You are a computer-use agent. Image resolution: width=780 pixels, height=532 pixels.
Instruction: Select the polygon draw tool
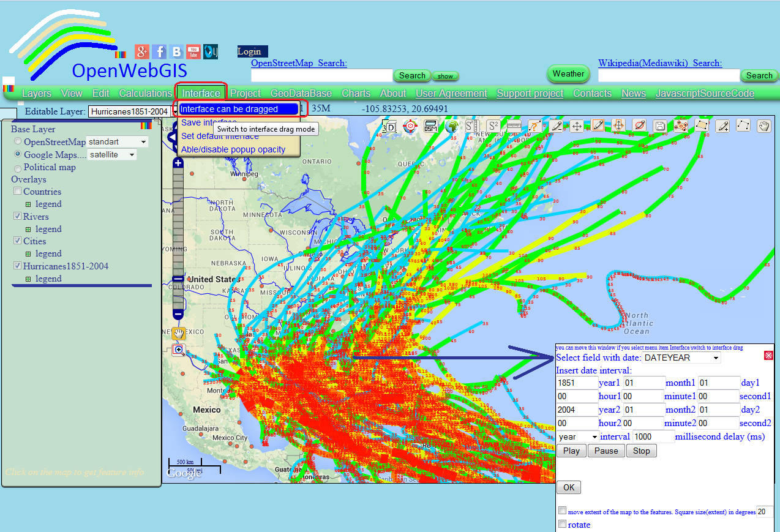(702, 126)
